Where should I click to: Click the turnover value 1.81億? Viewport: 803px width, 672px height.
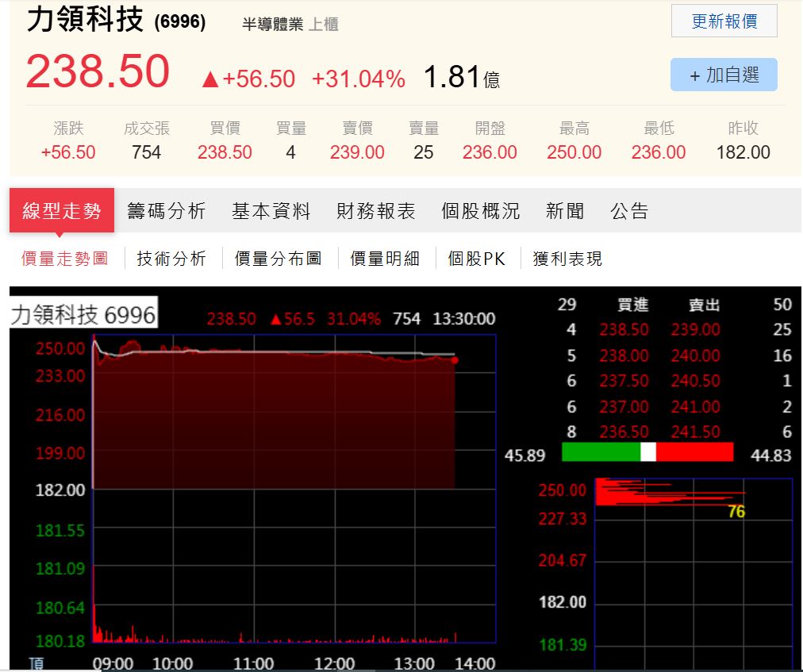462,77
